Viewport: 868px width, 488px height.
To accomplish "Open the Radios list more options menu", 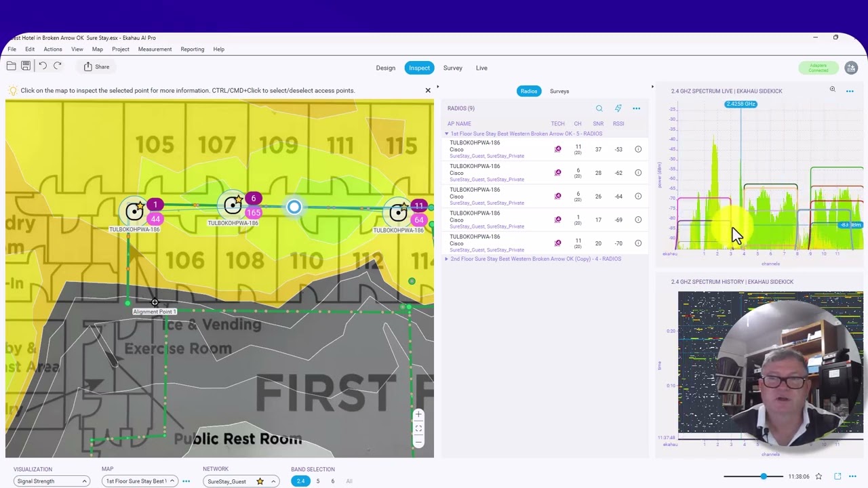I will [x=636, y=108].
